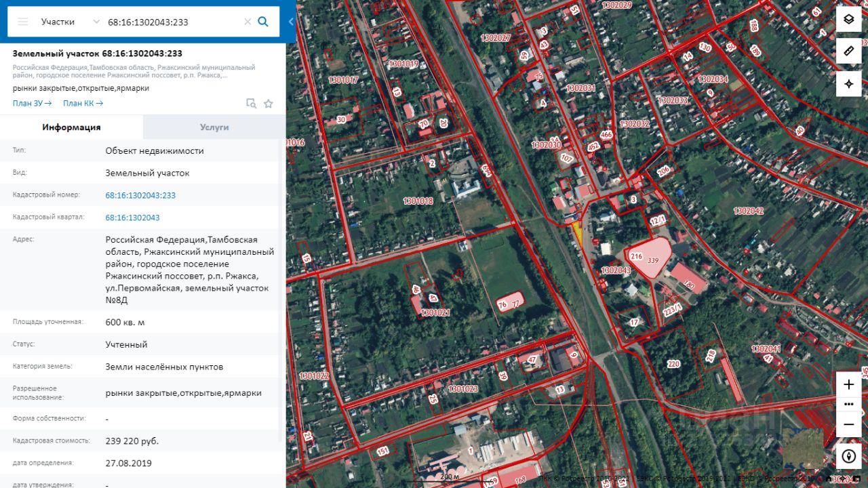868x488 pixels.
Task: Switch to the Информация tab
Action: (x=71, y=127)
